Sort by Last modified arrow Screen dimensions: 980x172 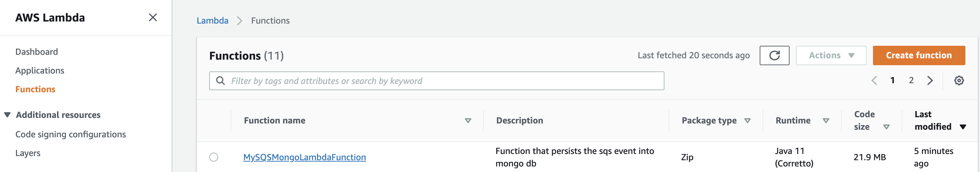(x=963, y=127)
